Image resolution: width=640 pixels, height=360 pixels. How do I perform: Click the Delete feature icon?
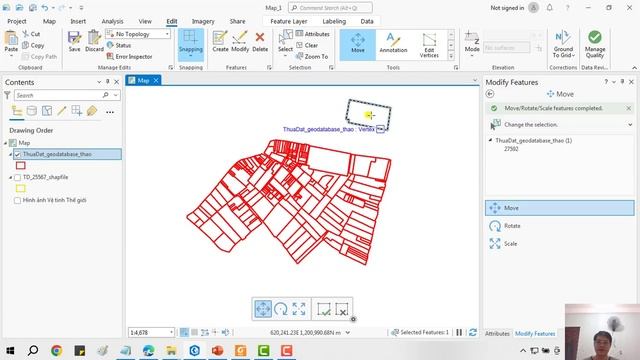point(260,41)
